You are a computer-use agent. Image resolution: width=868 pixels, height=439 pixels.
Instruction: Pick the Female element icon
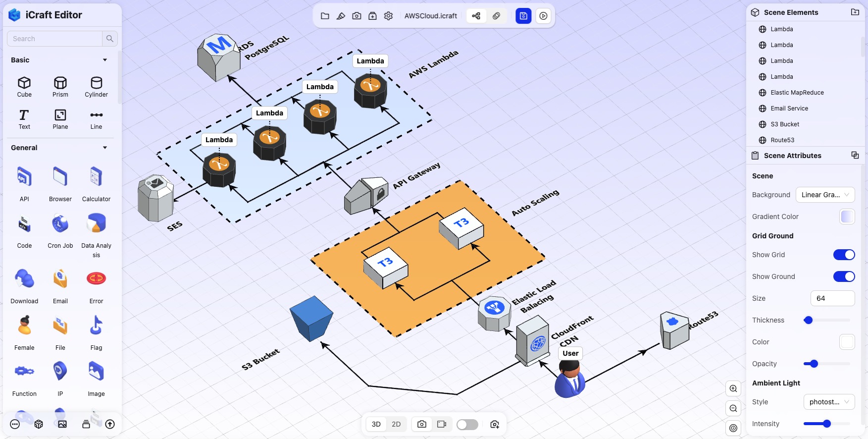[24, 326]
